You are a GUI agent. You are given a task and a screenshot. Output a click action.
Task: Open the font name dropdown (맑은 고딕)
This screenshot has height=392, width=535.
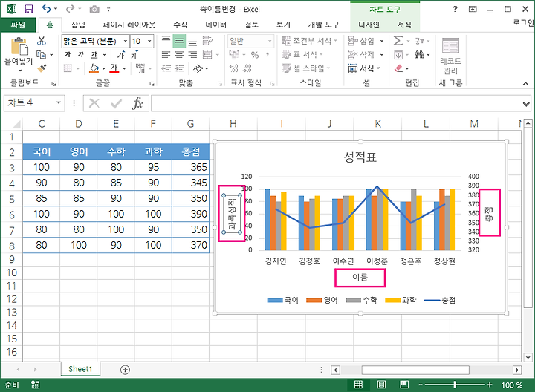(x=126, y=42)
